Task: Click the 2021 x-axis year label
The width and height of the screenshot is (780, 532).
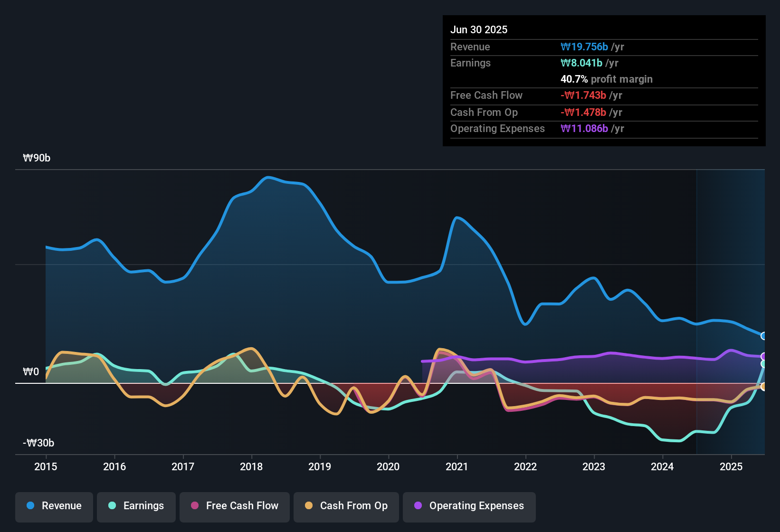Action: pyautogui.click(x=457, y=466)
